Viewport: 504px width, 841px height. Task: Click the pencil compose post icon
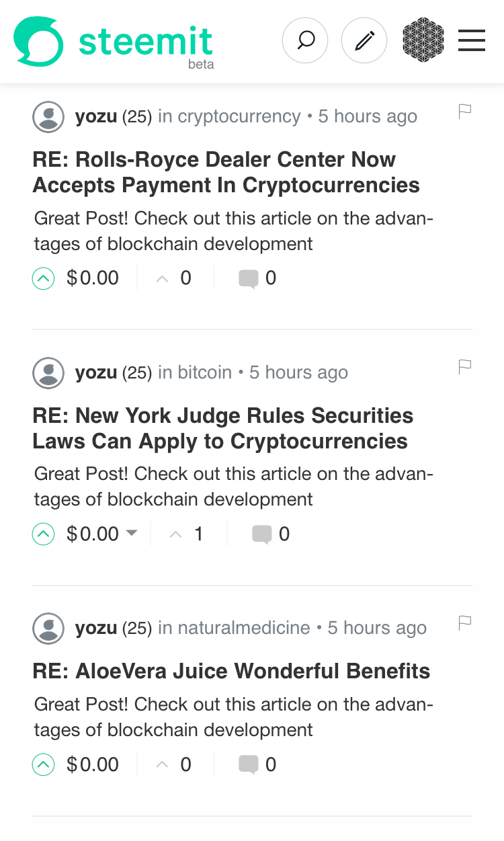[364, 41]
